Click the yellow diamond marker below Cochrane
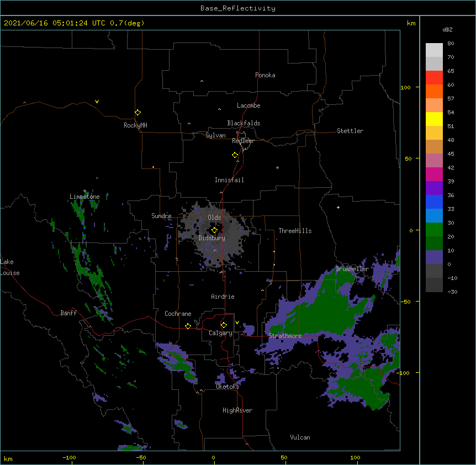476x465 pixels. [x=188, y=326]
